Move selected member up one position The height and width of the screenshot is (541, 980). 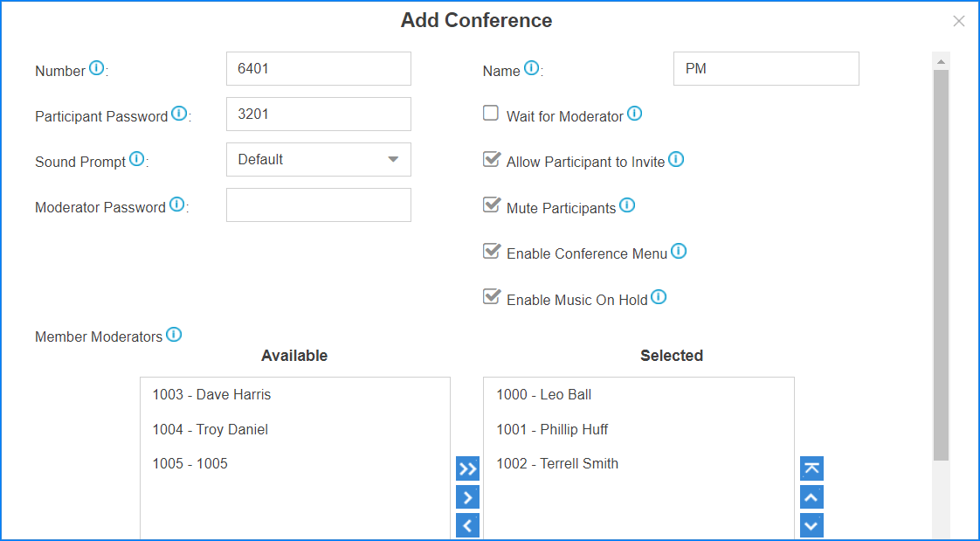click(x=811, y=497)
